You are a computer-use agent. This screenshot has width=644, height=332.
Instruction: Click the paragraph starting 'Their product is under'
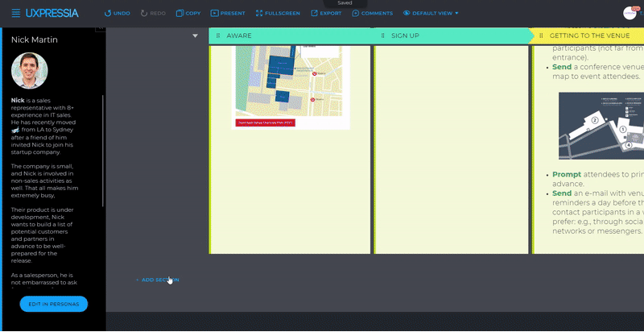coord(43,235)
